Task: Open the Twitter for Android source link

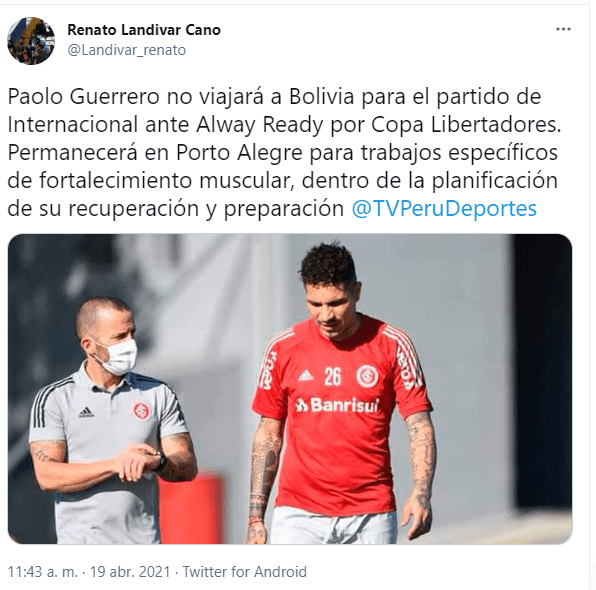Action: click(x=245, y=572)
